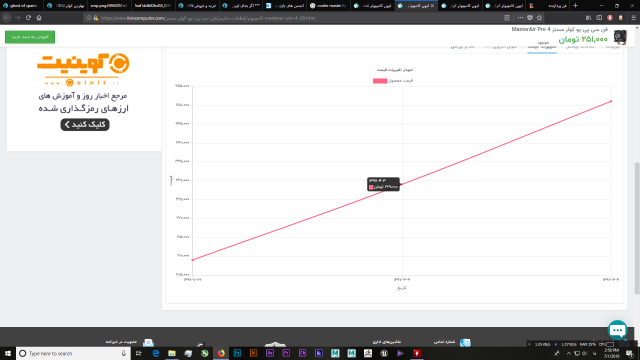Image resolution: width=640 pixels, height=360 pixels.
Task: Show site security lock information
Action: click(x=96, y=18)
